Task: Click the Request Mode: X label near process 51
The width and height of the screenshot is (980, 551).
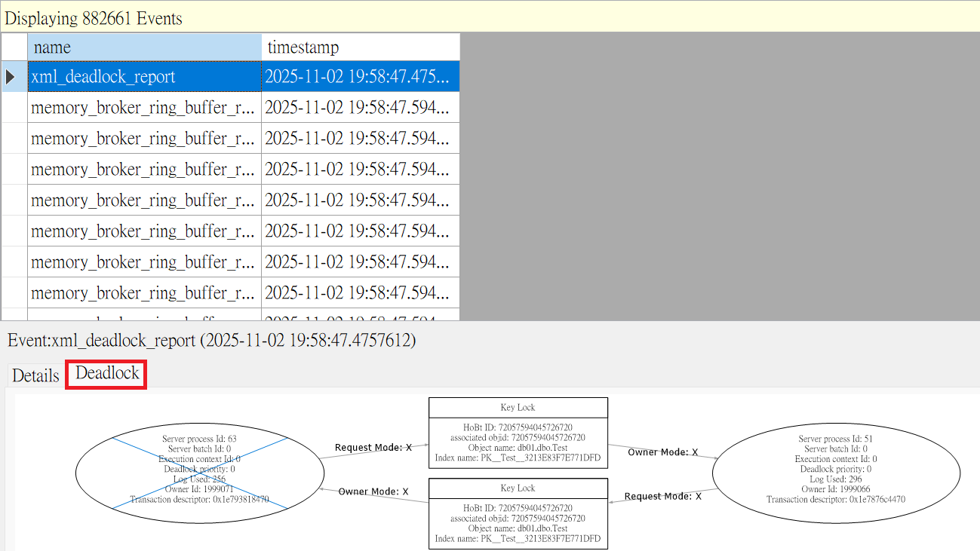Action: coord(663,497)
